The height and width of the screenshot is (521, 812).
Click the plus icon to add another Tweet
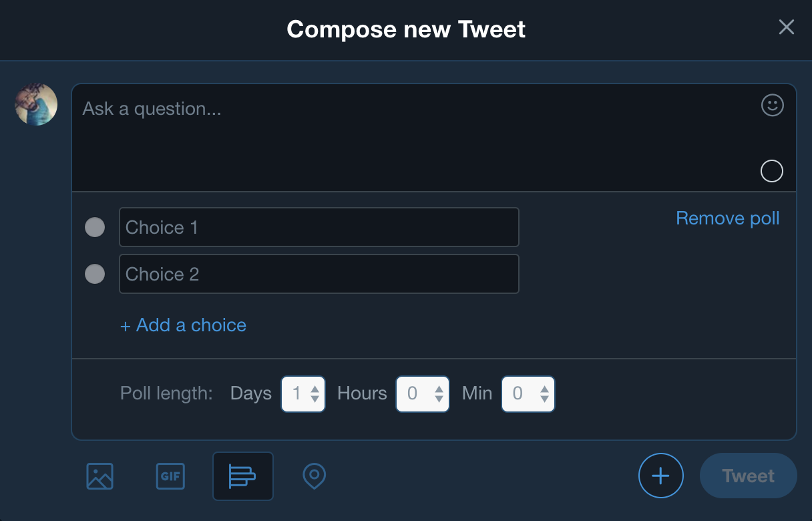pos(660,476)
